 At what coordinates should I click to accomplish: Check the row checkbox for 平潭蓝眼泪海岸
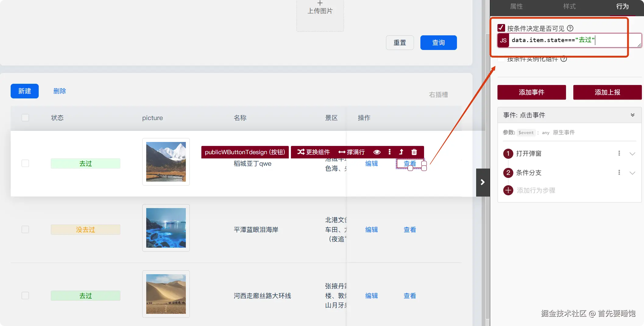click(25, 229)
